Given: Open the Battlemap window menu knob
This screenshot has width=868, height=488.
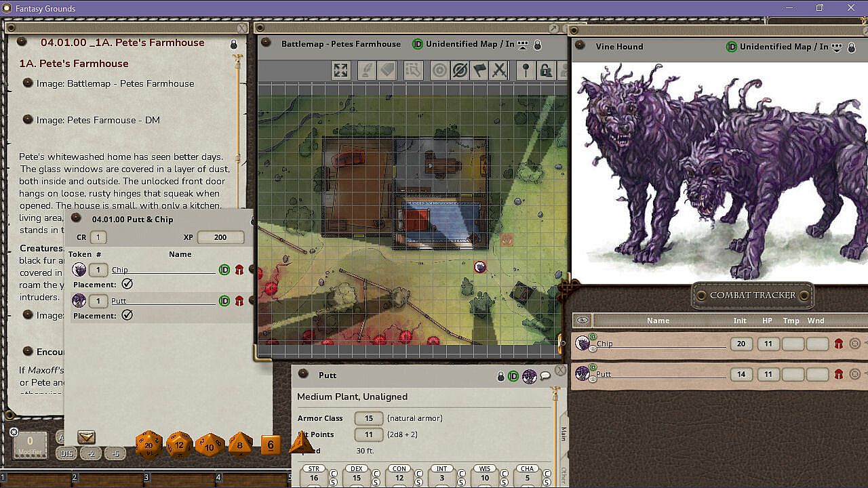Looking at the screenshot, I should coord(266,43).
